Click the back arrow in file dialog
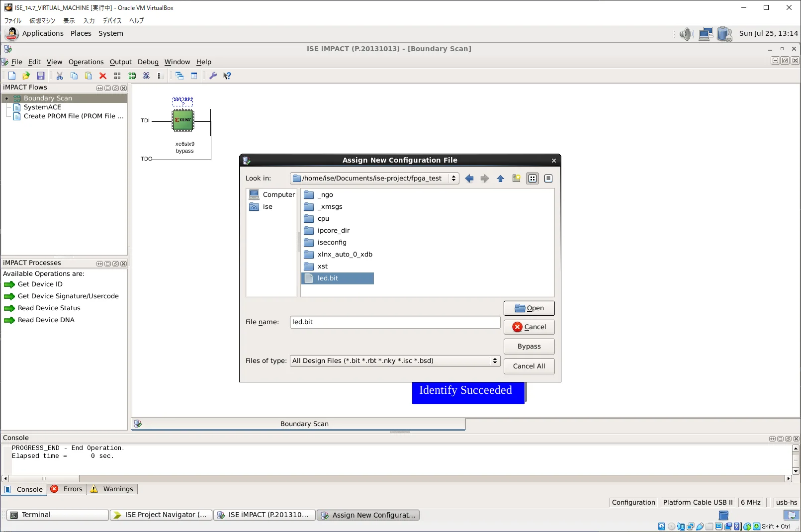 pos(469,178)
